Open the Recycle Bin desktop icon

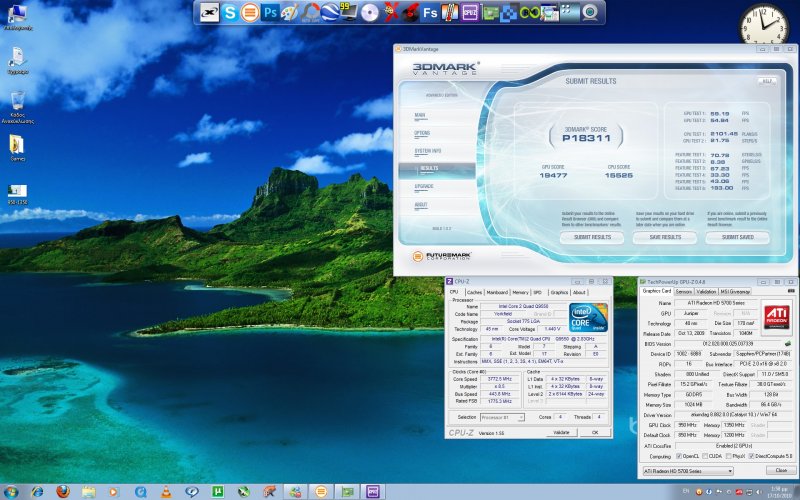coord(17,107)
